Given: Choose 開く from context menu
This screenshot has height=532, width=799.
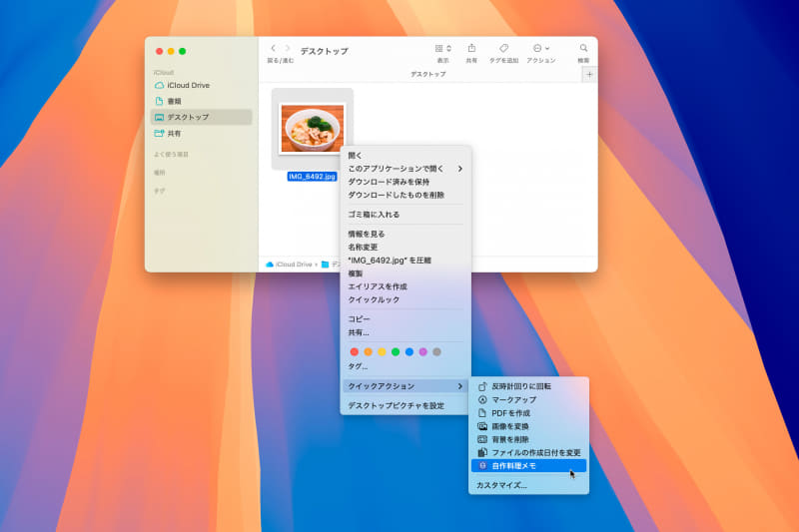Looking at the screenshot, I should pos(405,156).
